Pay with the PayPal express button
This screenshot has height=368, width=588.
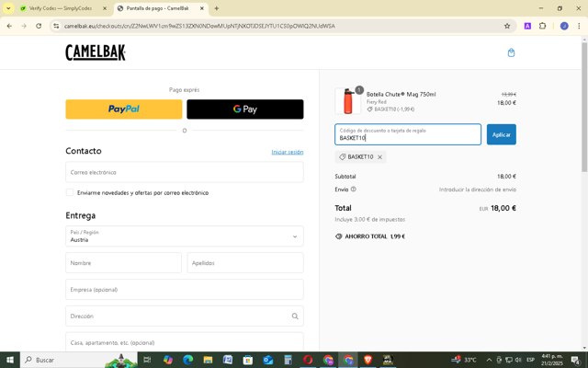(x=124, y=109)
